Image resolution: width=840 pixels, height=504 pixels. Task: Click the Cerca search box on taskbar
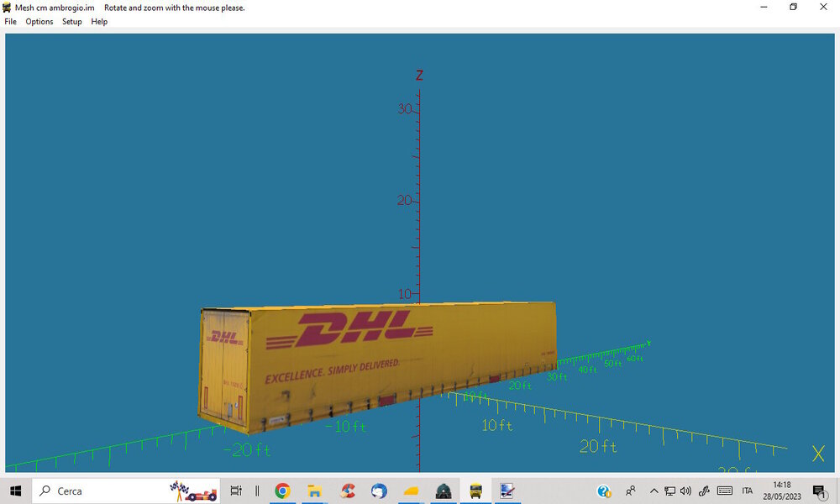[126, 491]
